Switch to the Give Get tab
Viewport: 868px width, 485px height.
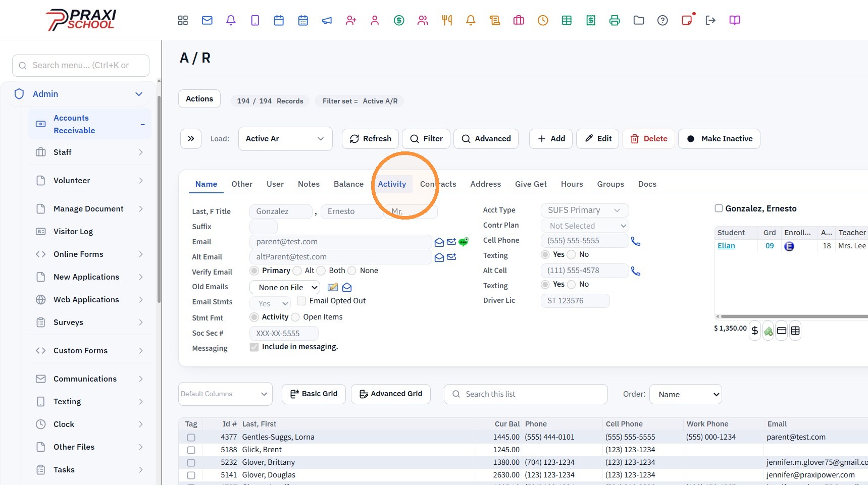(531, 184)
